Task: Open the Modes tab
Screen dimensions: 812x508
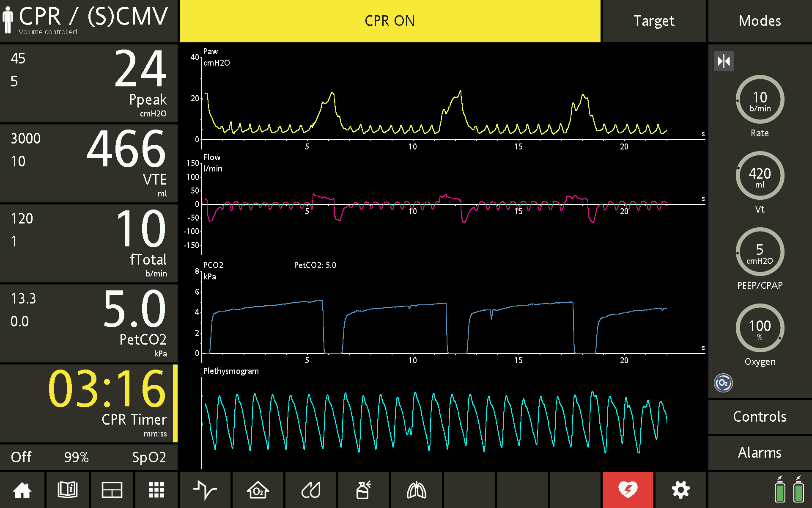Action: tap(760, 21)
